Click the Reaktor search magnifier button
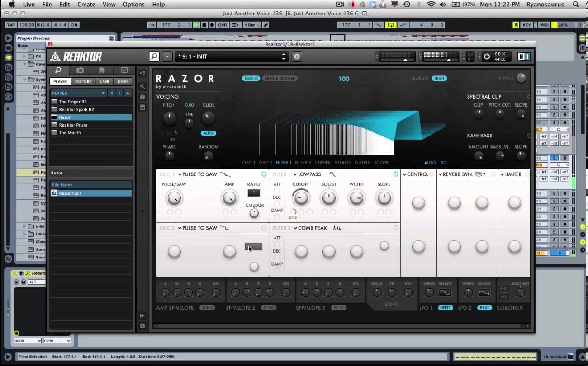Screen dimensions: 588x366 pos(154,56)
